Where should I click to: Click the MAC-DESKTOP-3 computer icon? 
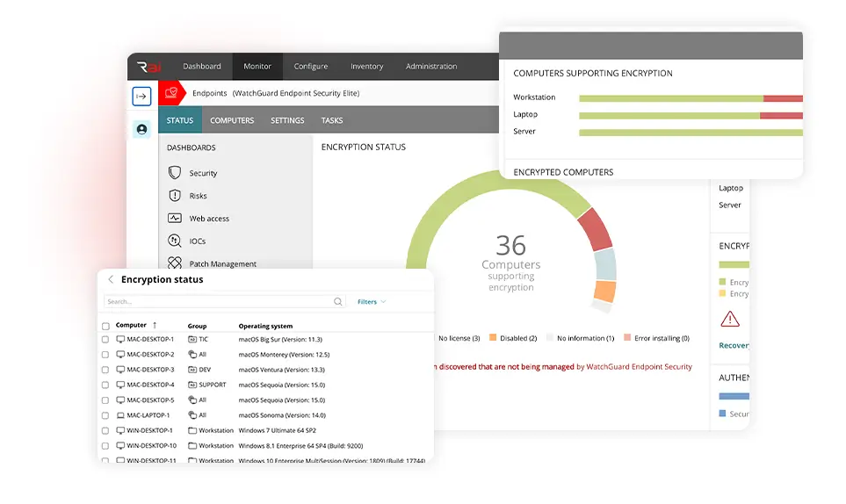pos(120,370)
